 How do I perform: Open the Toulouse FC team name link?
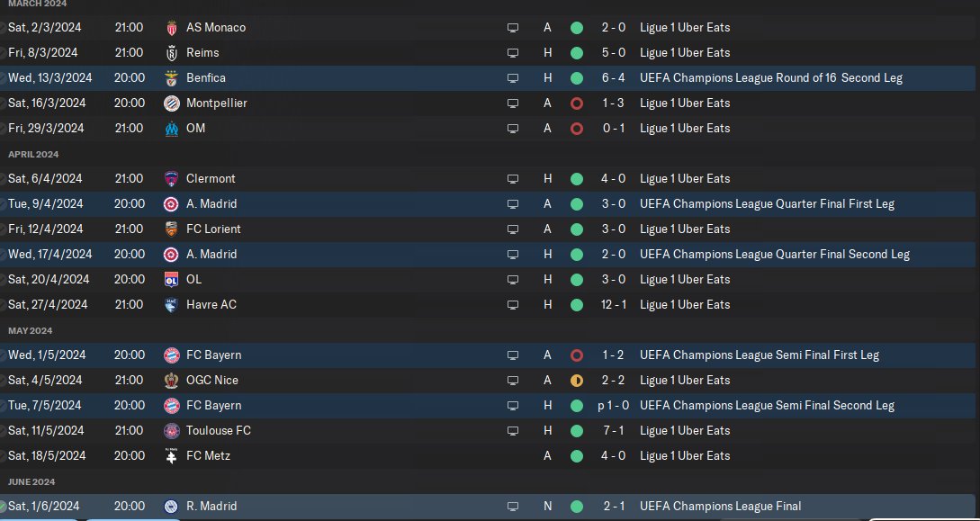(x=219, y=431)
